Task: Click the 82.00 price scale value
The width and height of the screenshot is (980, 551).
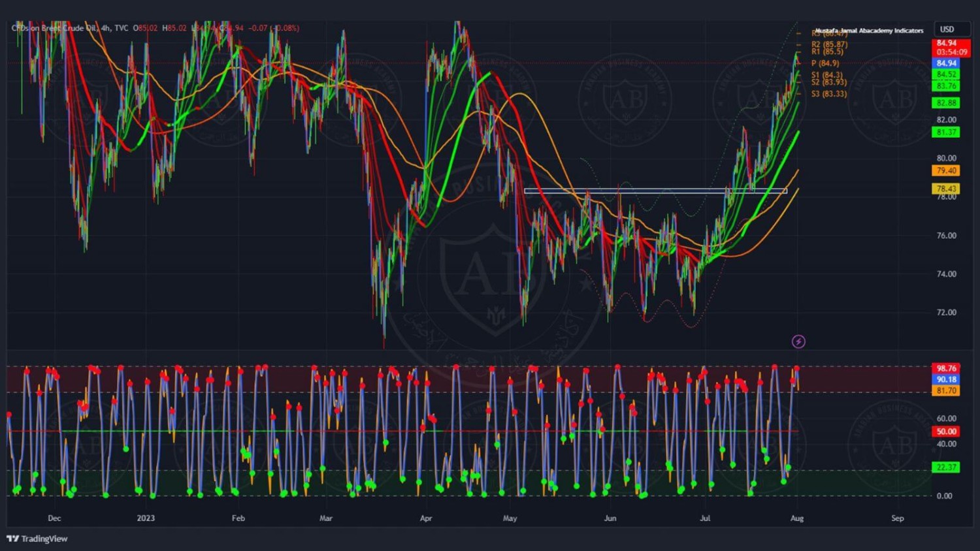Action: 947,120
